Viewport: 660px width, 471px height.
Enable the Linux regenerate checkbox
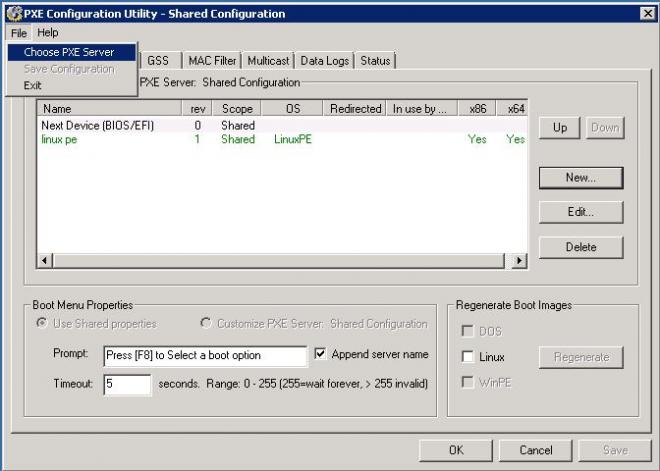click(468, 357)
